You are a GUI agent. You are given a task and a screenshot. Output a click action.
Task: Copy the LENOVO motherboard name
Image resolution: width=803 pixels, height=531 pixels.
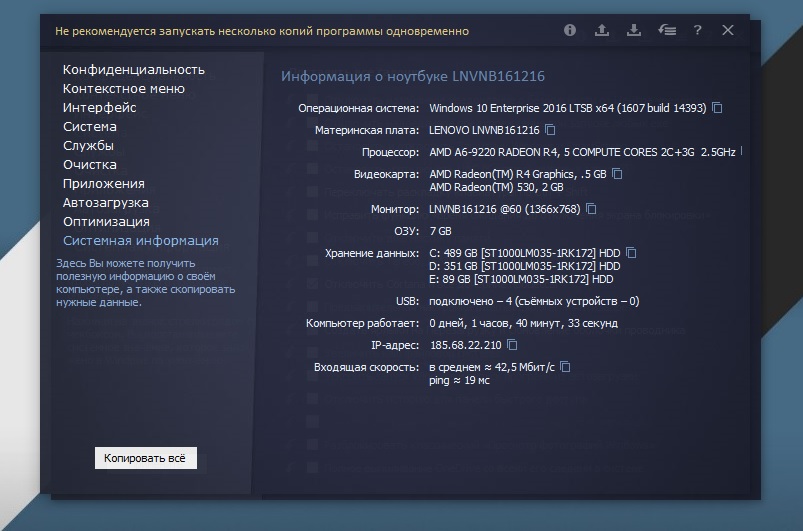pos(551,130)
